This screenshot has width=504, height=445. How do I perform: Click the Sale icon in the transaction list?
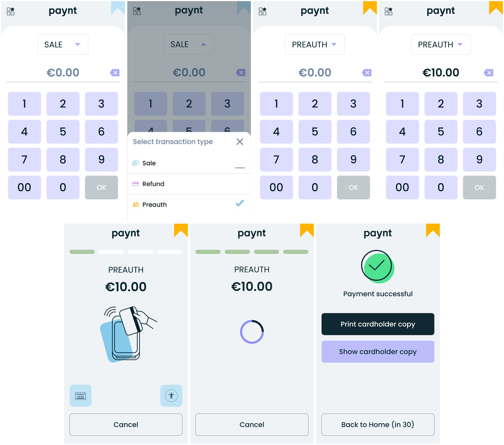tap(135, 163)
